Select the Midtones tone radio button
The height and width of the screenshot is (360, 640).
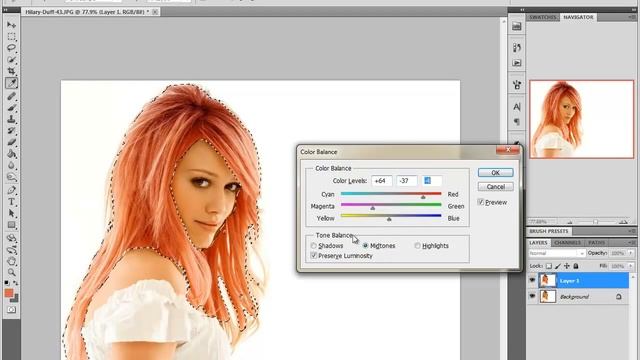point(365,246)
